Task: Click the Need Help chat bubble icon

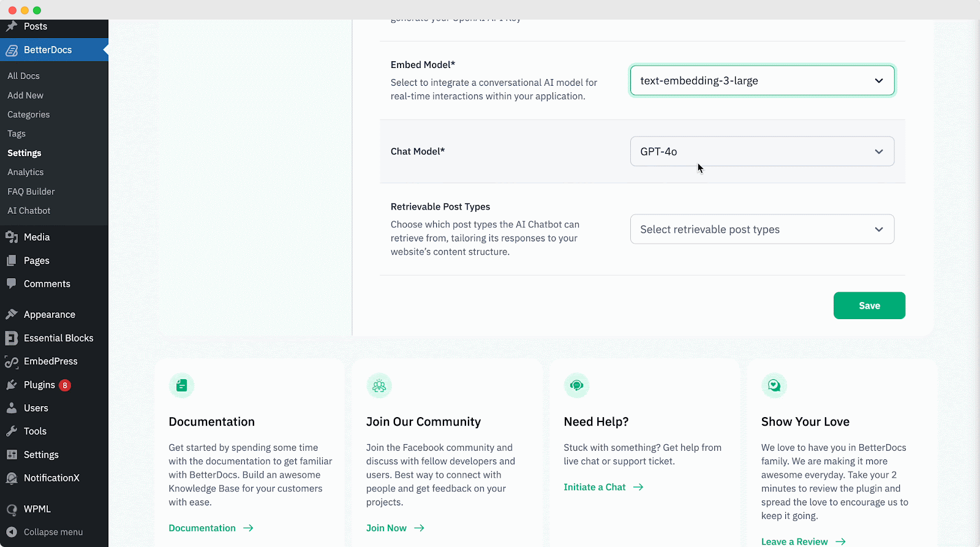Action: pos(576,385)
